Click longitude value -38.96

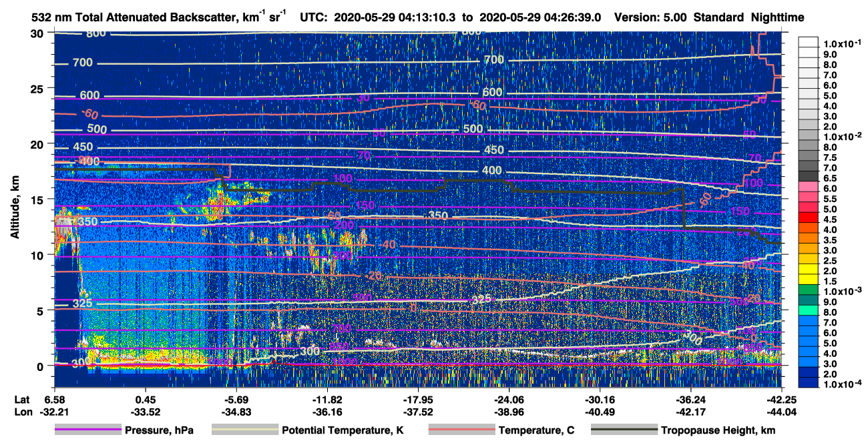[x=509, y=412]
